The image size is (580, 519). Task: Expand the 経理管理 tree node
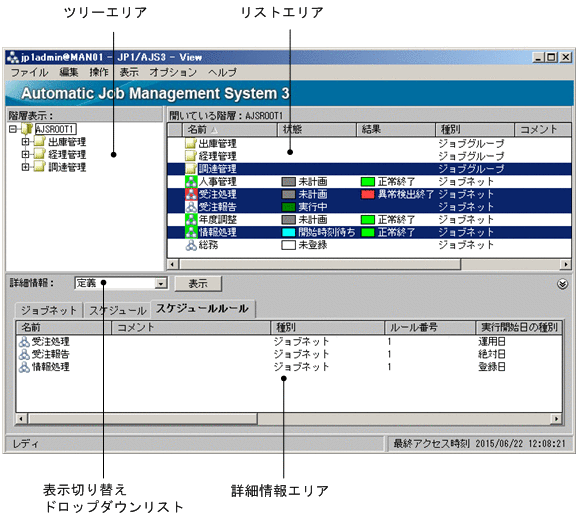coord(25,154)
